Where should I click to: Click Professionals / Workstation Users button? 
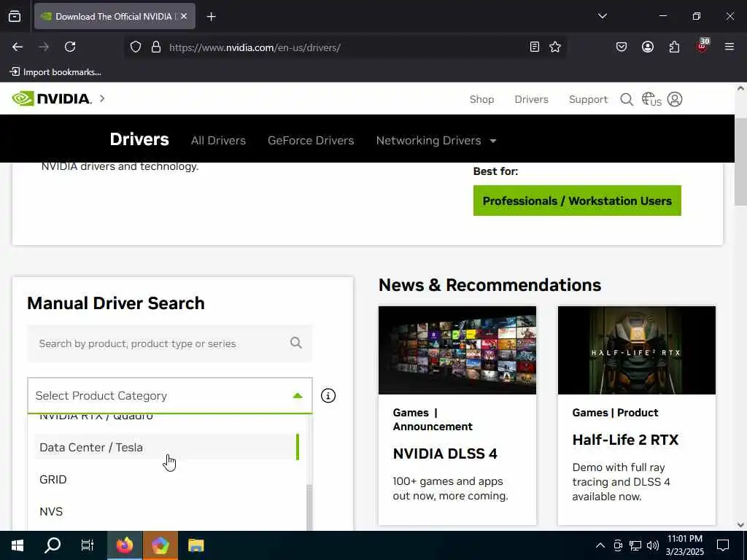[x=577, y=201]
